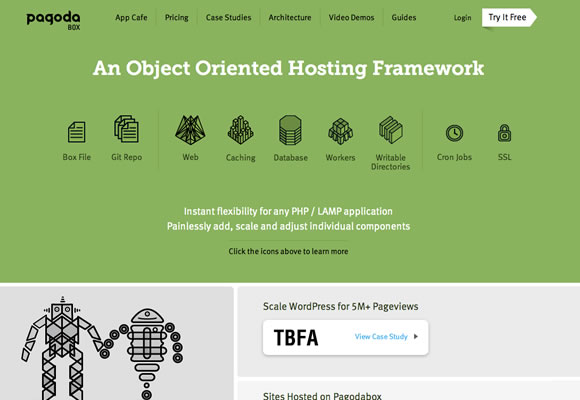580x400 pixels.
Task: Click the Scale WordPress for 5M+ Pageviews heading
Action: tap(341, 306)
